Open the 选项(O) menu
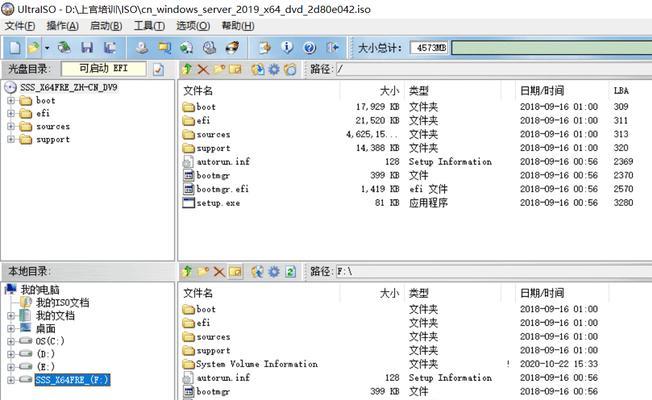 click(x=193, y=26)
